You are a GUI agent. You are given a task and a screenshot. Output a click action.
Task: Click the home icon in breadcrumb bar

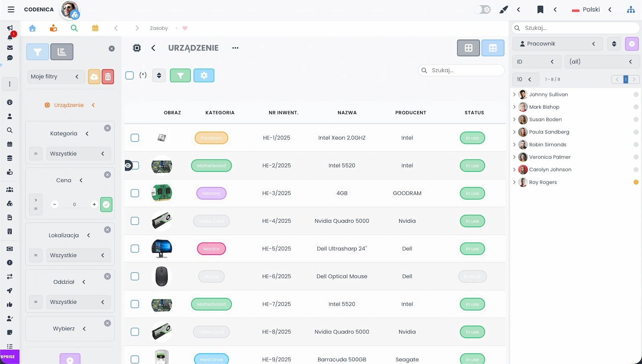click(33, 28)
